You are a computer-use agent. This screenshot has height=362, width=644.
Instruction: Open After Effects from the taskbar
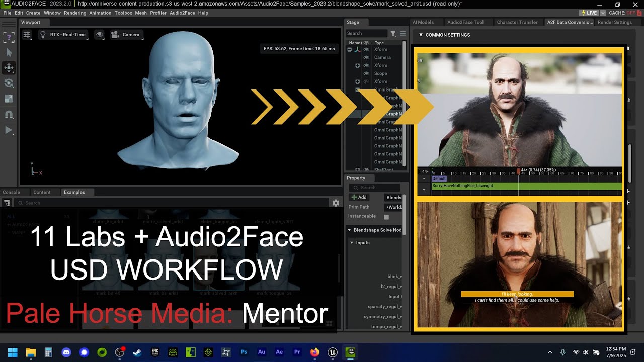[279, 352]
